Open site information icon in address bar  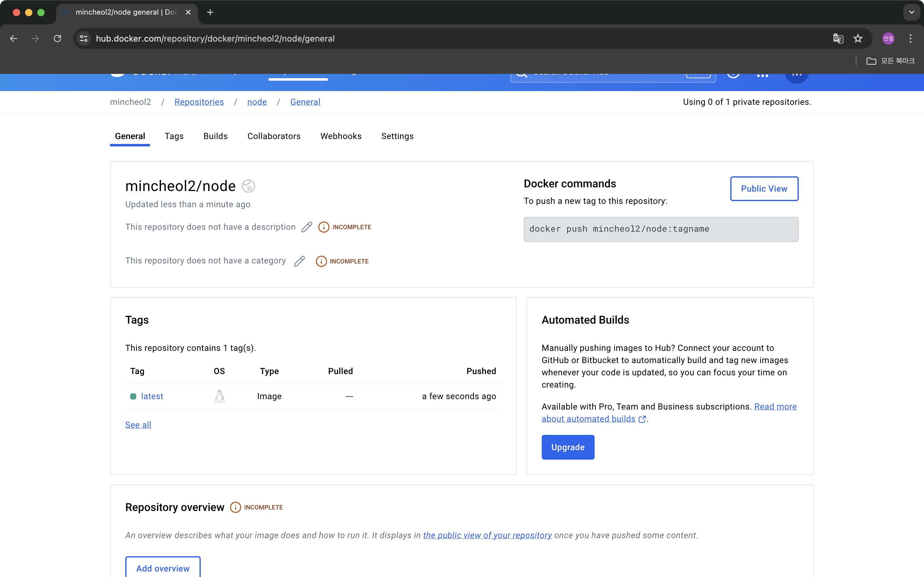coord(84,39)
